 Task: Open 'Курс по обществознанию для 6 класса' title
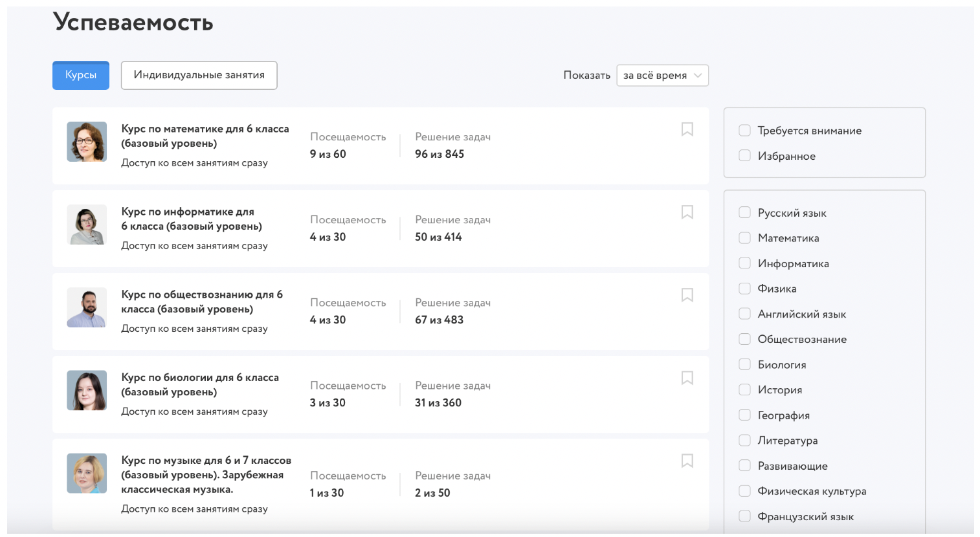[202, 301]
